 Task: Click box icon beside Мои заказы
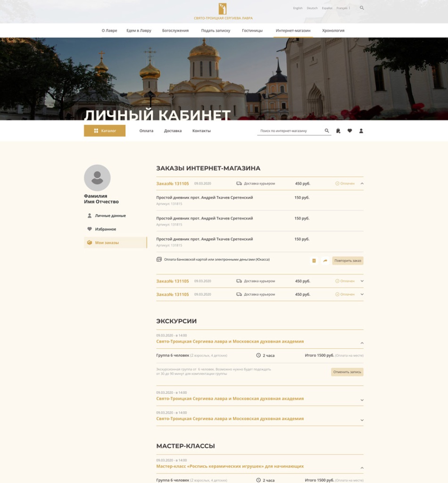(x=90, y=242)
